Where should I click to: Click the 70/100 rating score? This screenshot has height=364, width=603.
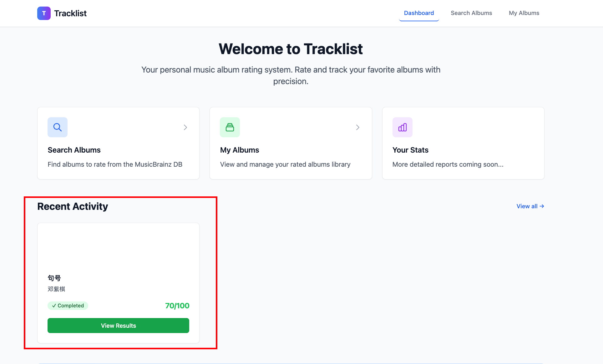[x=177, y=306]
